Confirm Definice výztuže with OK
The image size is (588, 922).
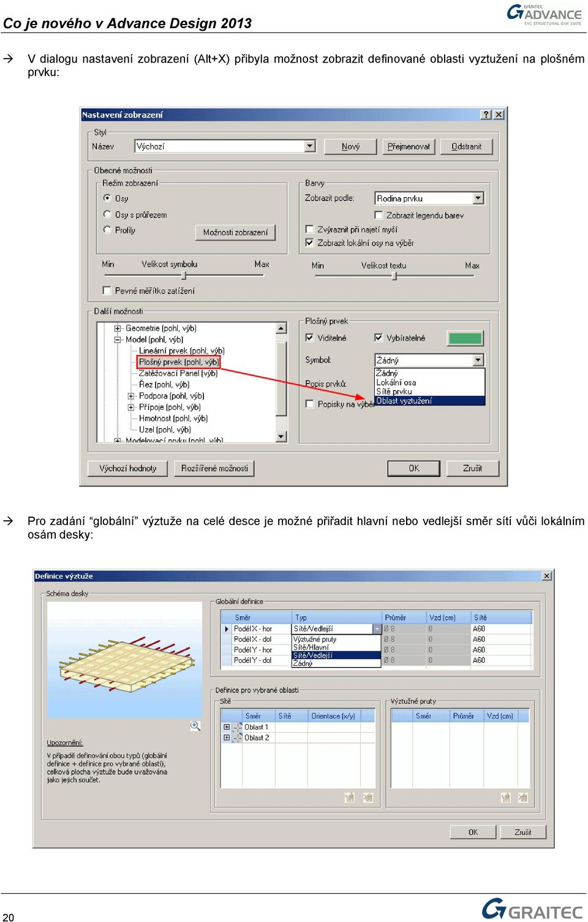tap(473, 832)
